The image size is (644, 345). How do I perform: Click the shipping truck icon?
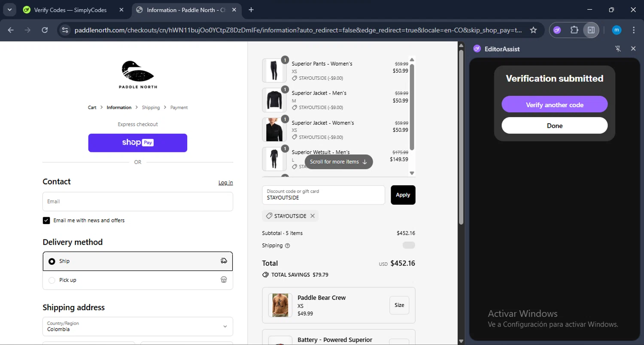click(224, 261)
